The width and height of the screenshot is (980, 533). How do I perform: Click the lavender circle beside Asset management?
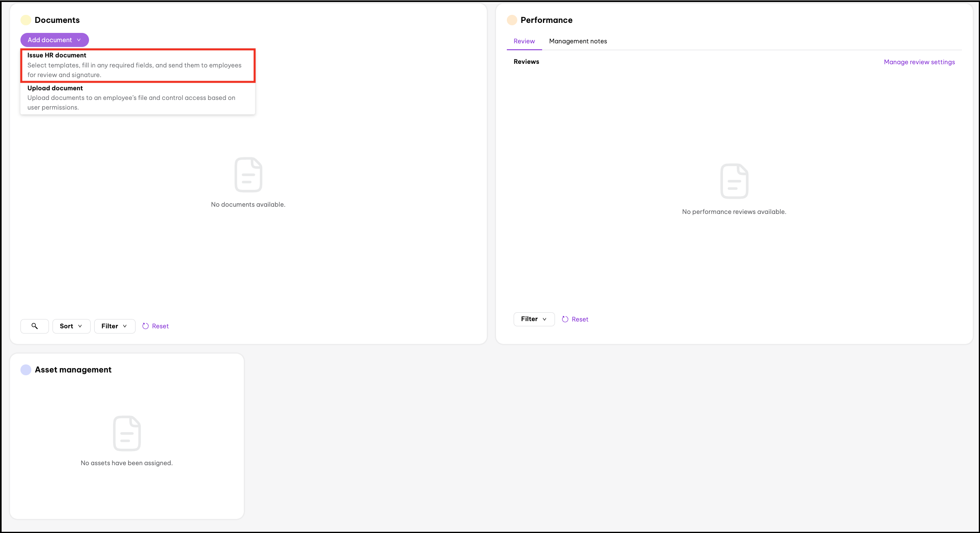tap(26, 370)
